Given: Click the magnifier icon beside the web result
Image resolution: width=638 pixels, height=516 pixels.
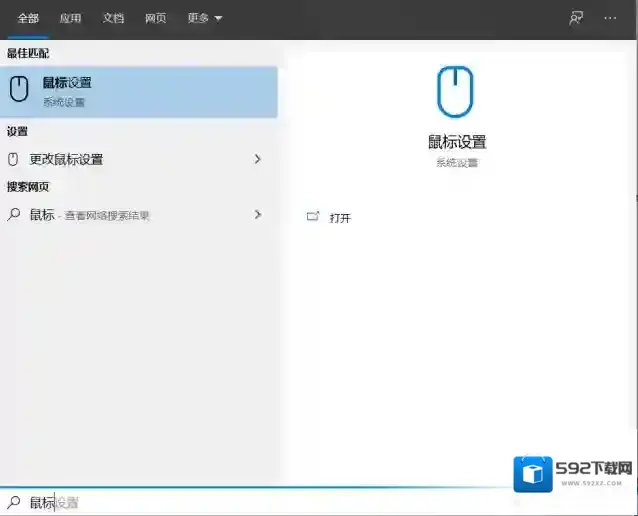Looking at the screenshot, I should [x=14, y=214].
